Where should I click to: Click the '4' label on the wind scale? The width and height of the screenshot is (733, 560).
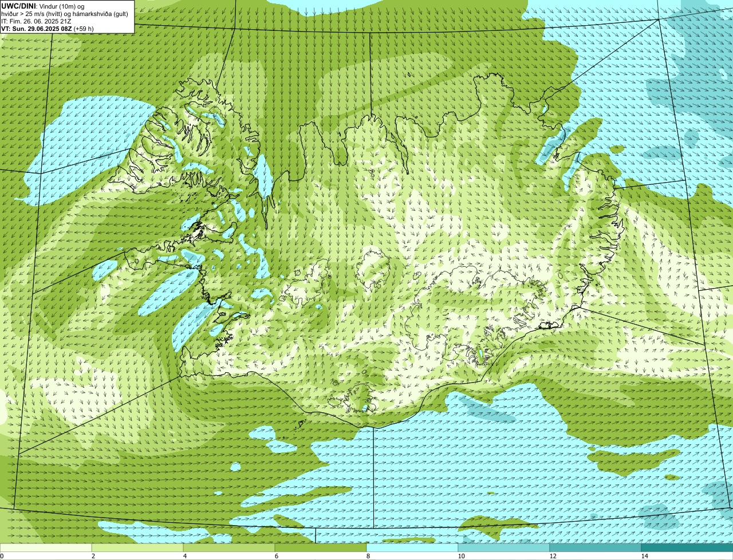[184, 556]
